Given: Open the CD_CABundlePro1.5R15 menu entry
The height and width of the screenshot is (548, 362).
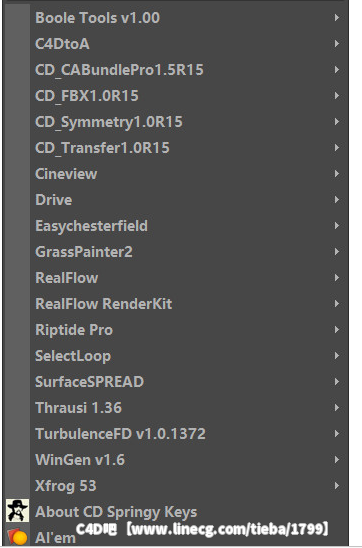Looking at the screenshot, I should click(x=176, y=70).
